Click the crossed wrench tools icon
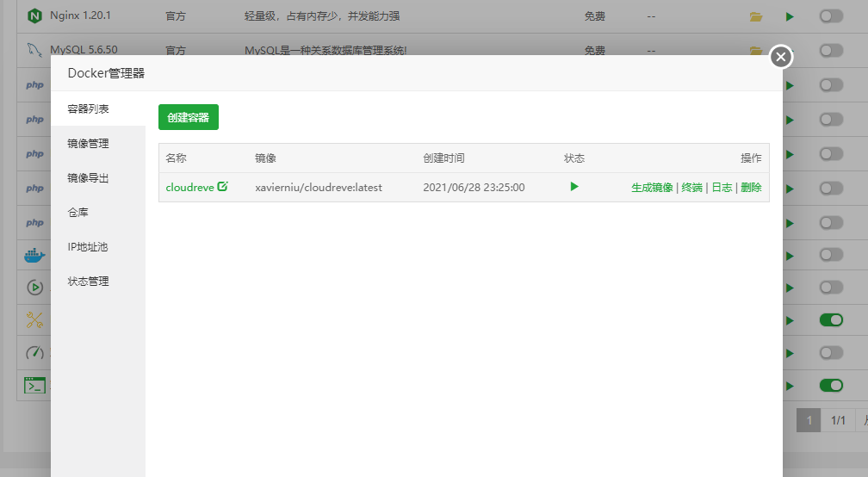 coord(34,319)
